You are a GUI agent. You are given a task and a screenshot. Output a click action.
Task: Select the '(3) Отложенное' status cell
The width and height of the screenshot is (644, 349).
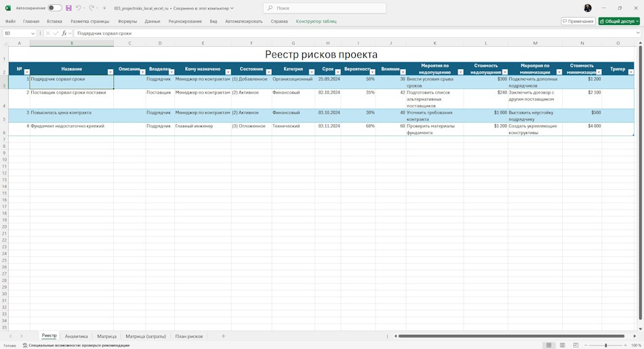[x=251, y=129]
